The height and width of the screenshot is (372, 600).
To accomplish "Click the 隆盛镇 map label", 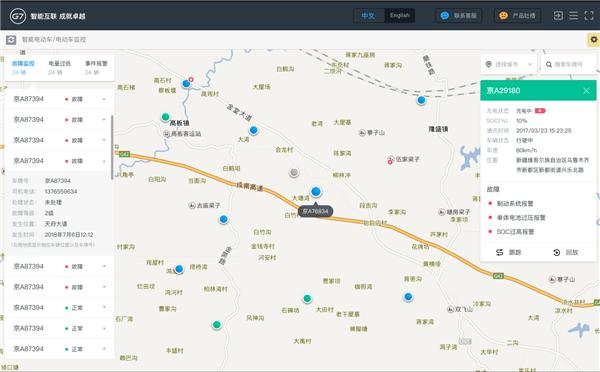I will point(439,129).
